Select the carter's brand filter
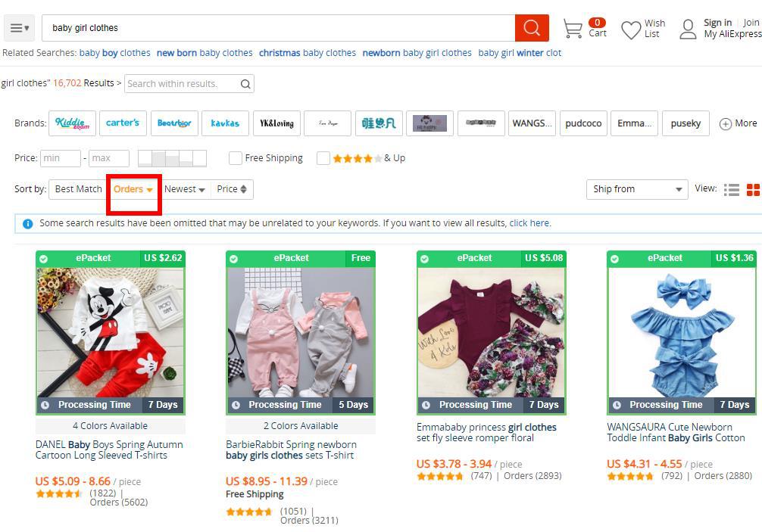 (x=123, y=123)
